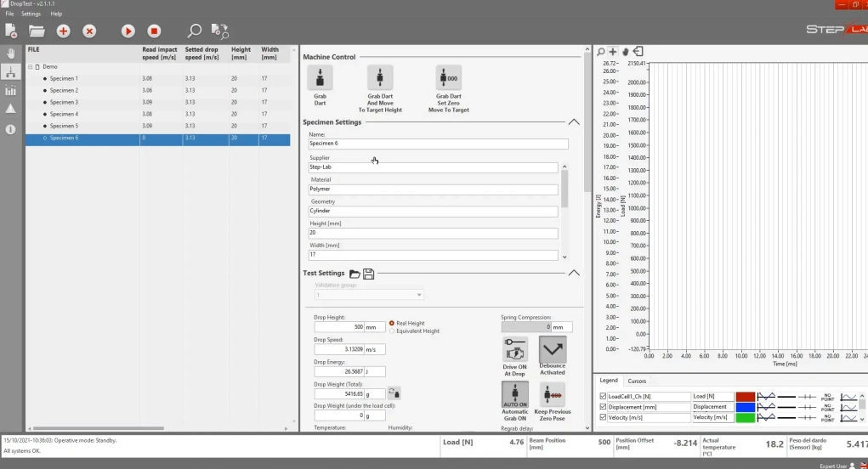Open the drop tester view in the sidebar

[10, 72]
